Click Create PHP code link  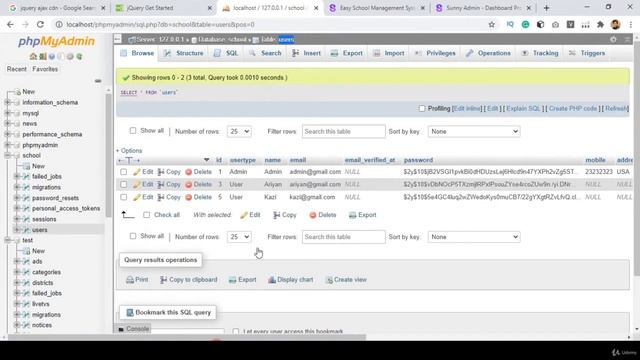click(573, 109)
